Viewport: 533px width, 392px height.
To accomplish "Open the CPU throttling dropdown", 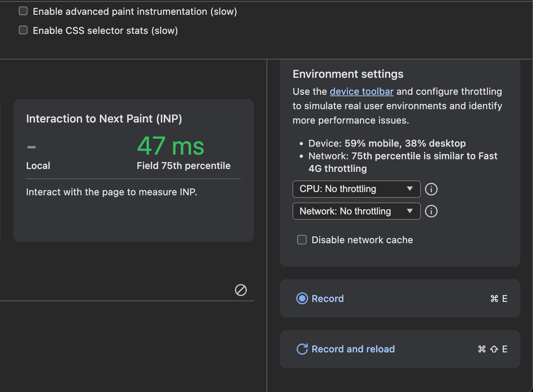I will (x=356, y=189).
